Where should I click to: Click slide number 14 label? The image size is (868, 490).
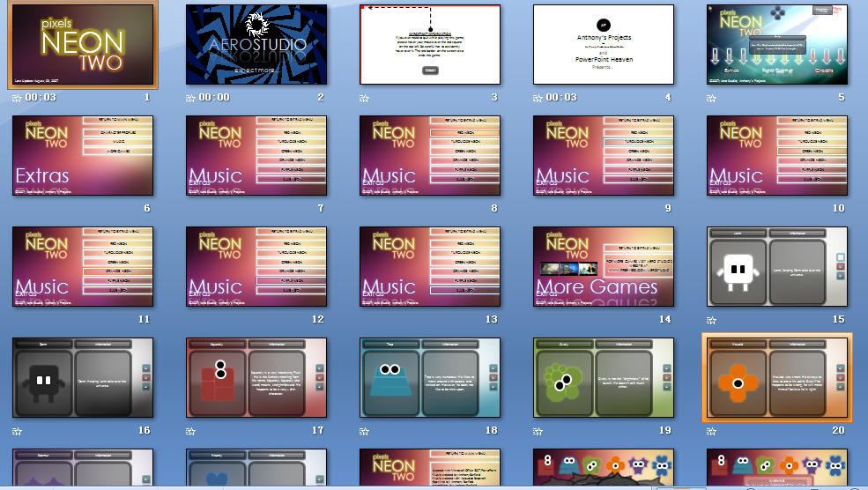coord(664,319)
